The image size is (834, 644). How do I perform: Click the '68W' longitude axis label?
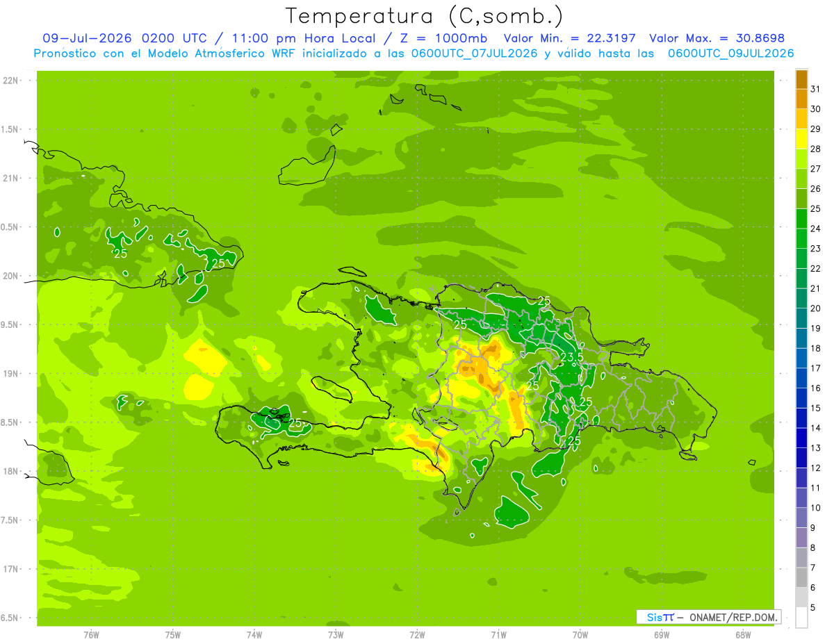click(743, 635)
